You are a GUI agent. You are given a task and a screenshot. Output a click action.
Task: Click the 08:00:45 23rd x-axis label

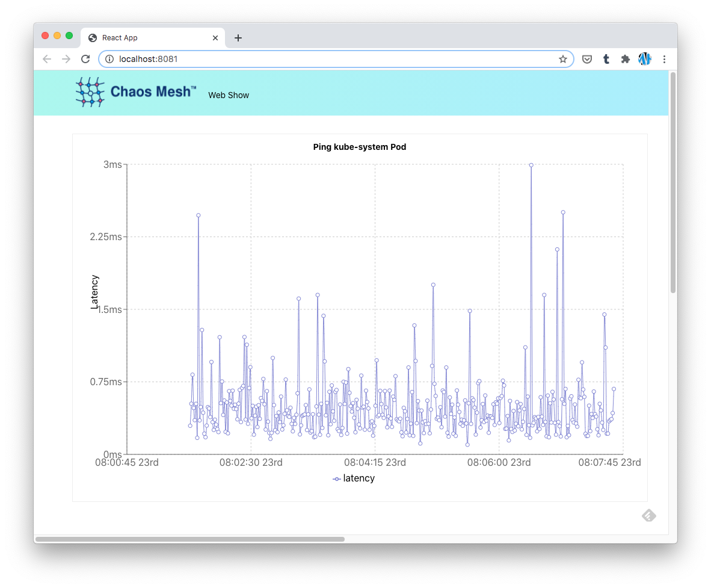[x=127, y=463]
